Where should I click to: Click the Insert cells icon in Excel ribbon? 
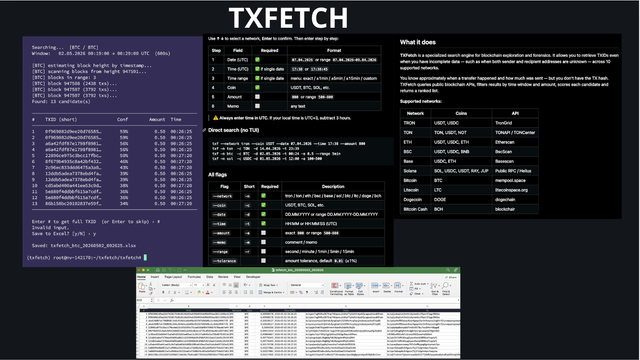coord(376,285)
